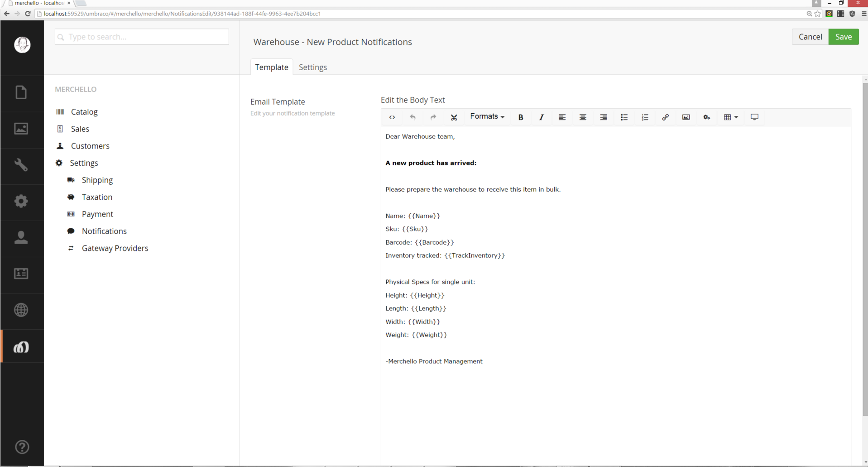Select Settings in the Merchello tree

click(84, 163)
